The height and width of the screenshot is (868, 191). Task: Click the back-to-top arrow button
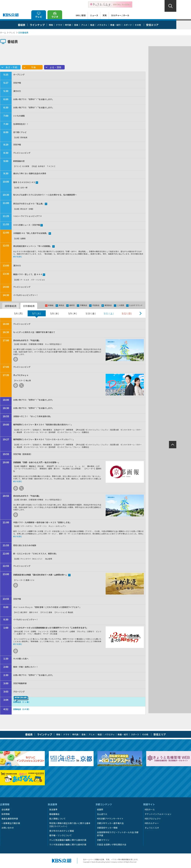172,444
